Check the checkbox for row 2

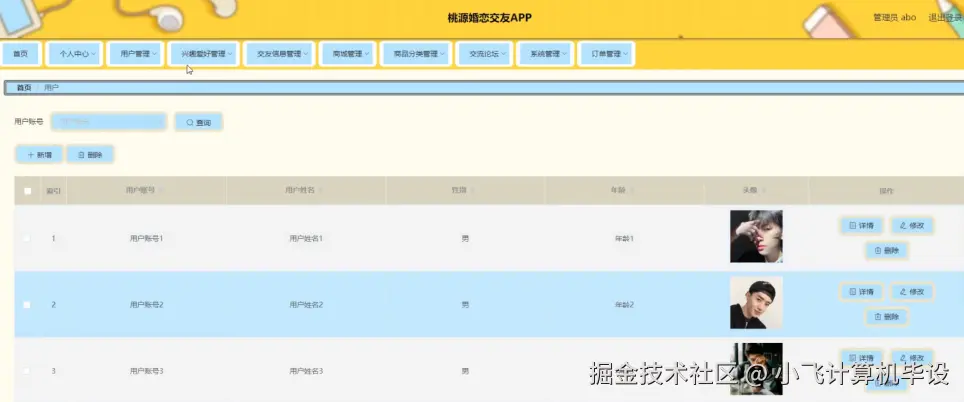[x=27, y=304]
